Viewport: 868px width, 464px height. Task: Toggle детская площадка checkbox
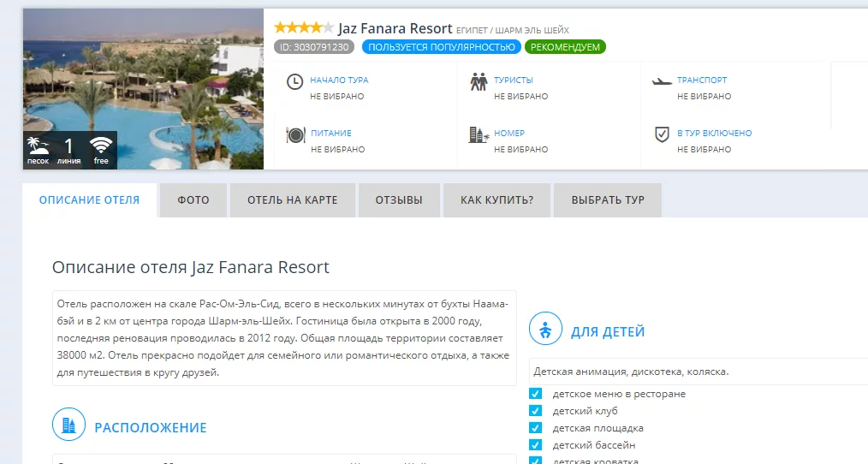535,428
